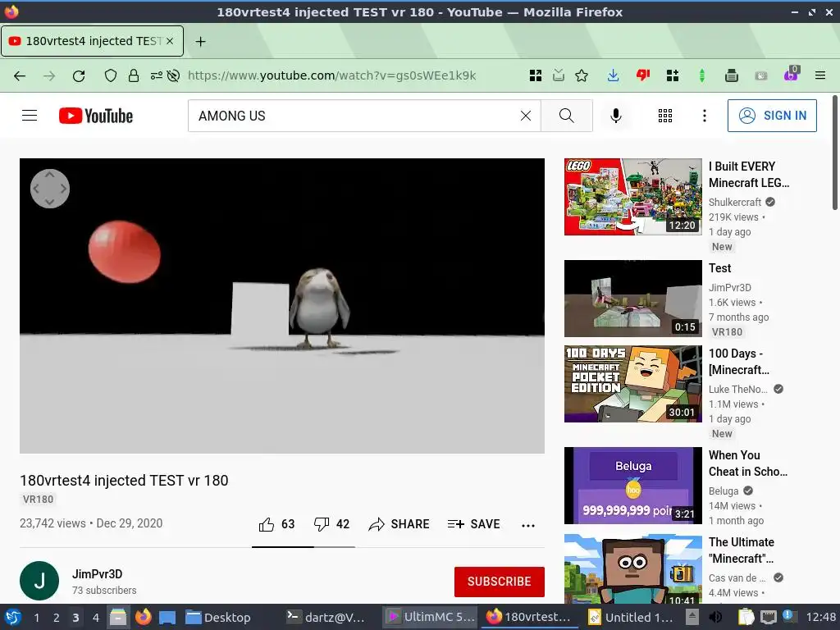Focus the Firefox URL address bar
Screen dimensions: 840x630
[331, 75]
